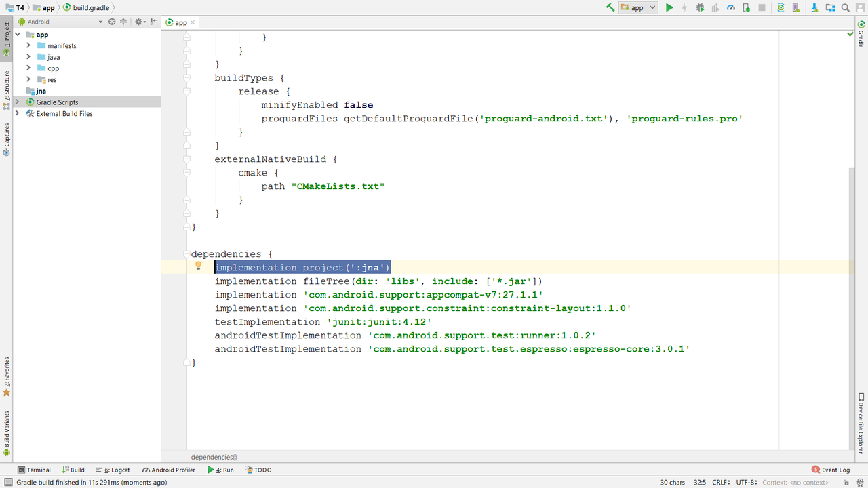Screen dimensions: 868x488
Task: Sync Project with Gradle Files
Action: (779, 7)
